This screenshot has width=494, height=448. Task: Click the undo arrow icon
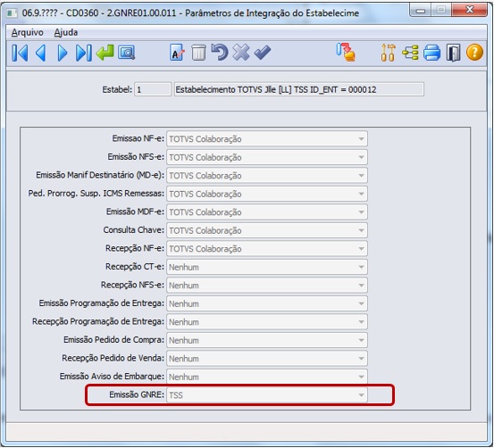click(220, 52)
